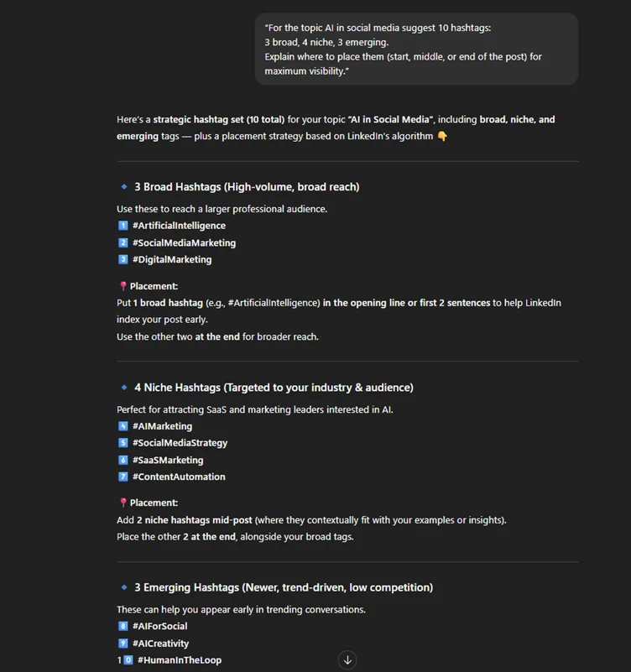631x672 pixels.
Task: Click the number 4 emoji before #AIMarketing
Action: click(123, 426)
